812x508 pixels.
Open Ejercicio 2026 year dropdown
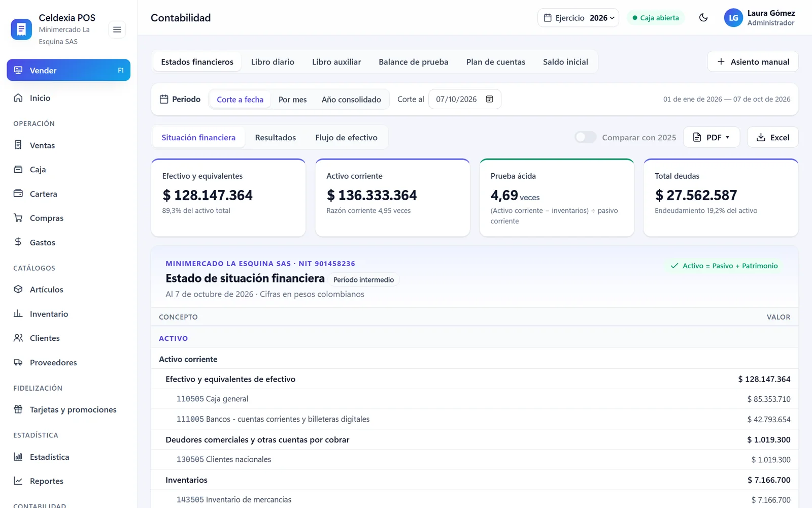coord(578,18)
